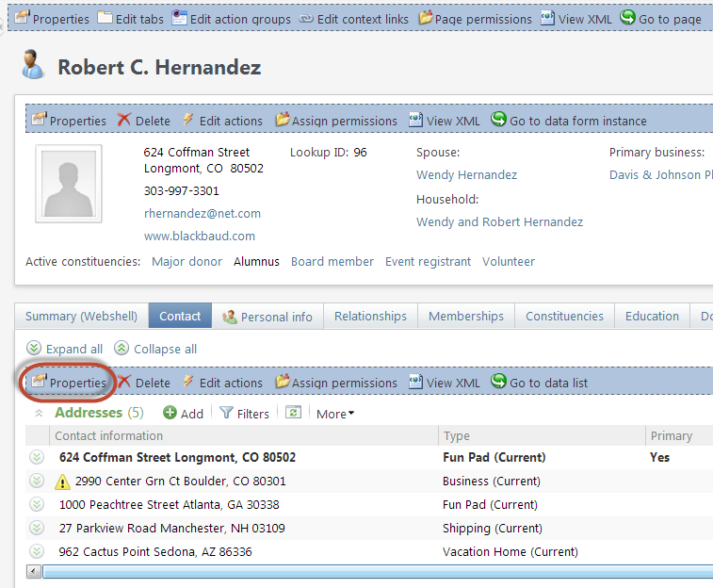The height and width of the screenshot is (588, 713).
Task: Click Edit actions in the data list toolbar
Action: (222, 383)
